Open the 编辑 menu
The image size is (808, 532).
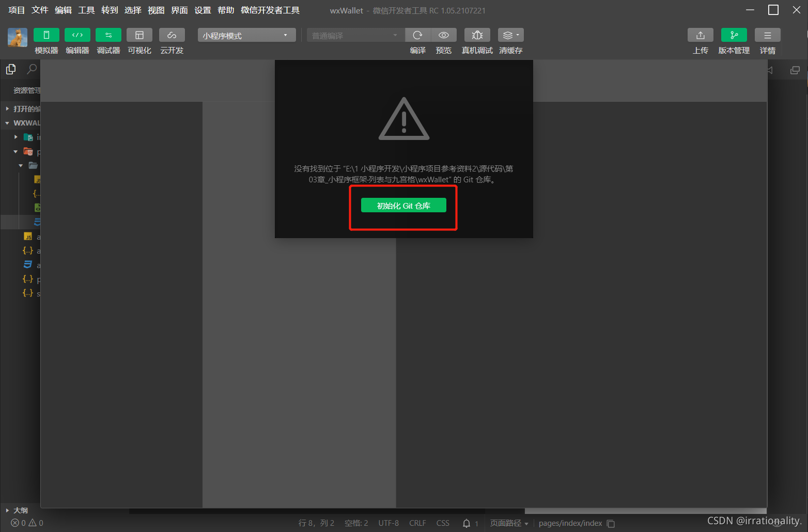tap(63, 10)
